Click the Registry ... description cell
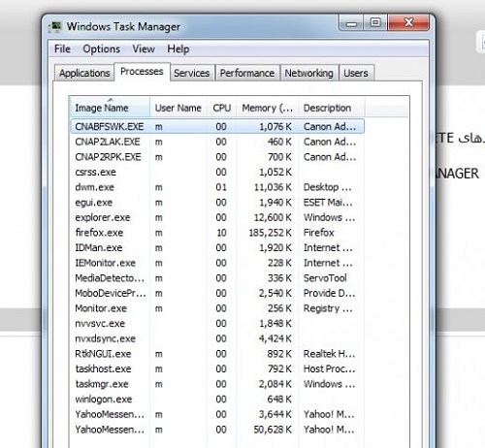This screenshot has height=448, width=485. coord(328,308)
